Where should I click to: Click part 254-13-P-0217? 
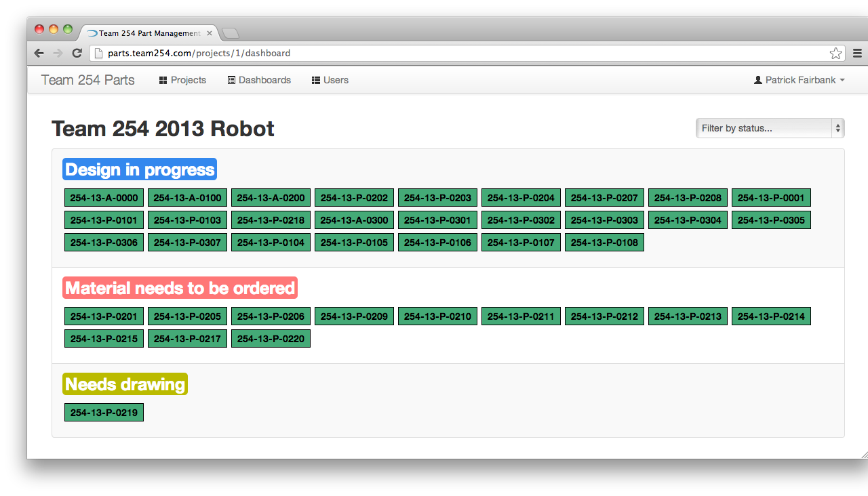pos(187,339)
